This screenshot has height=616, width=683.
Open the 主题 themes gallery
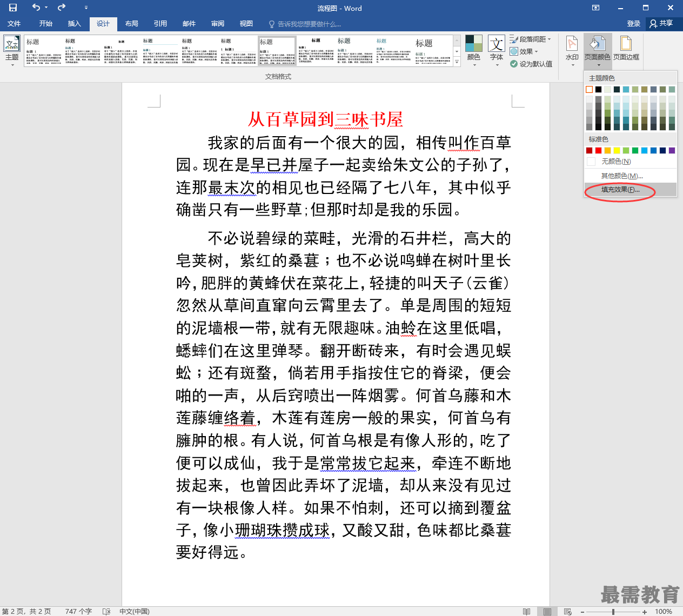12,51
